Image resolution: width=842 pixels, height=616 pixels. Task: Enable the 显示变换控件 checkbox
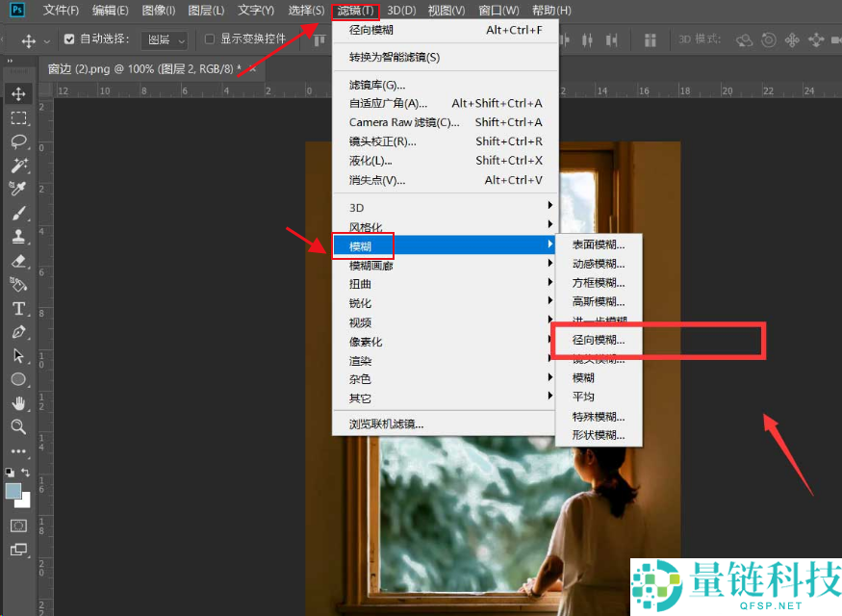coord(210,39)
